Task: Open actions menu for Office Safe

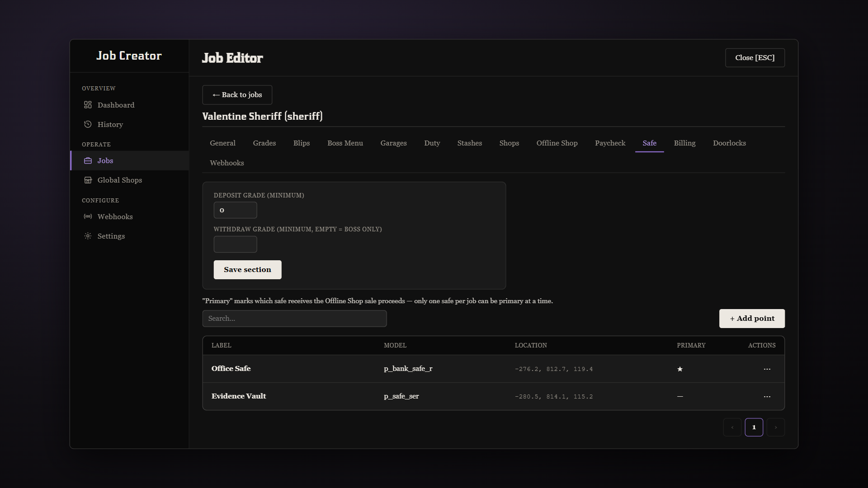Action: click(x=767, y=369)
